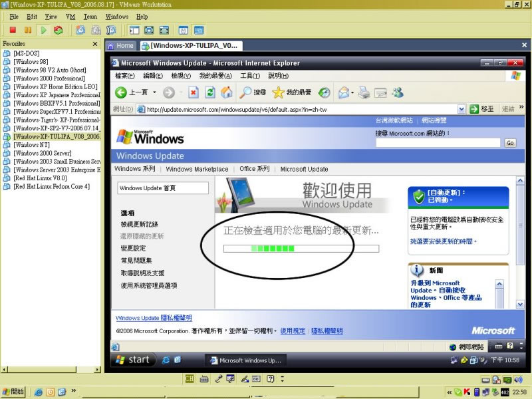The height and width of the screenshot is (399, 532).
Task: Click the guest XP start button
Action: pos(133,360)
